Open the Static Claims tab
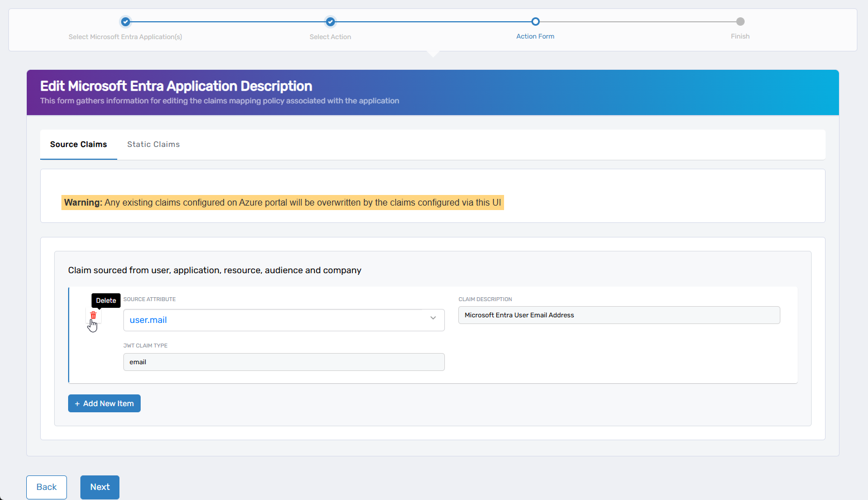This screenshot has height=500, width=868. click(154, 144)
